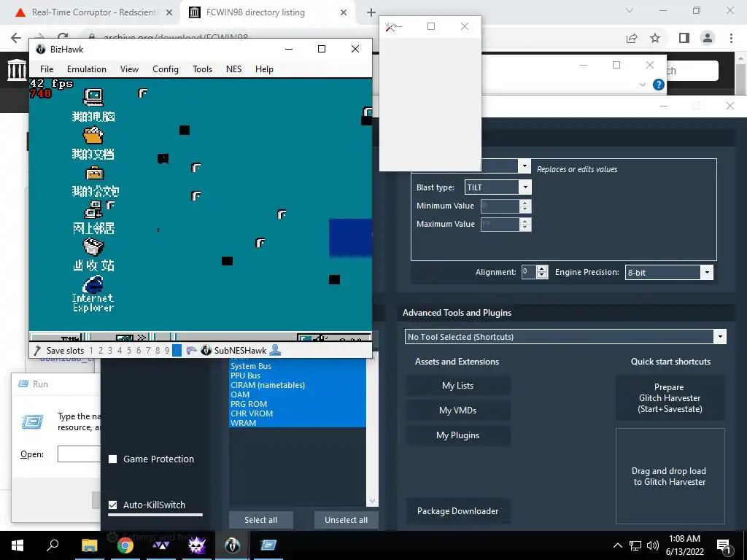Click the Unselect all button
Viewport: 747px width, 560px height.
[x=346, y=520]
